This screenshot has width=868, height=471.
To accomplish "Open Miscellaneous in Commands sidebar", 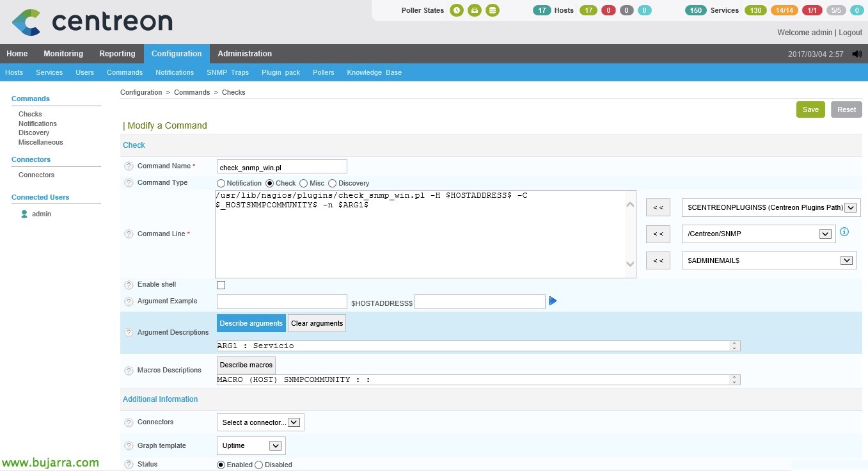I will click(40, 142).
